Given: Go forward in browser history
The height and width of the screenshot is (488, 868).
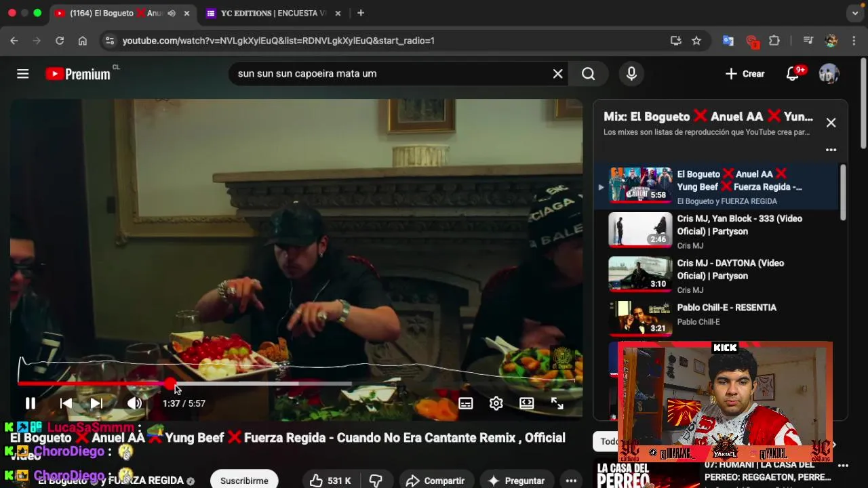Looking at the screenshot, I should pyautogui.click(x=37, y=41).
